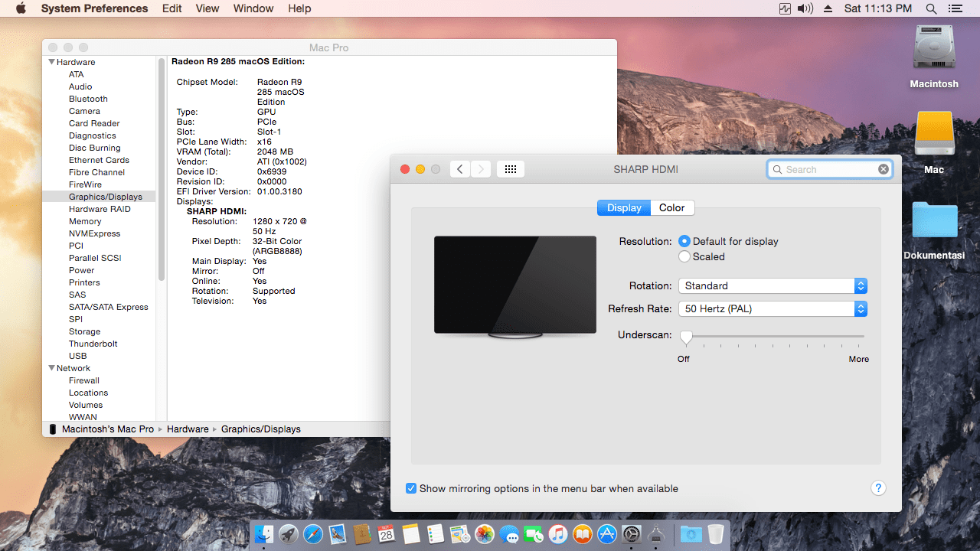
Task: Open help for SHARP HDMI display preferences
Action: coord(878,488)
